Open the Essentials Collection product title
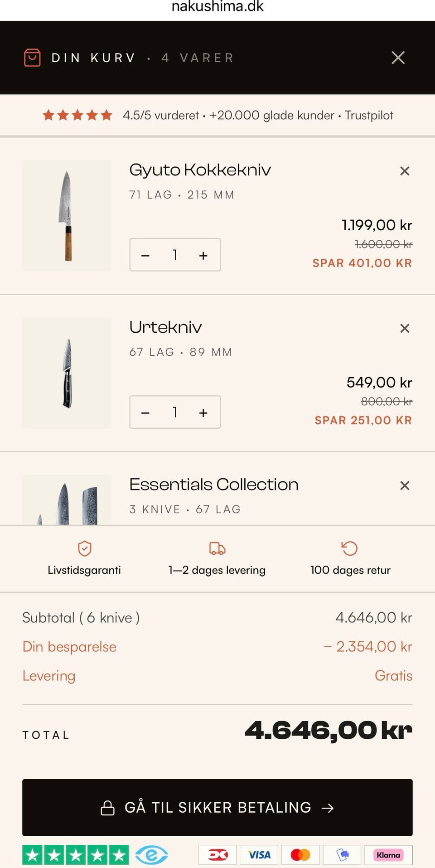The width and height of the screenshot is (435, 868). [214, 485]
